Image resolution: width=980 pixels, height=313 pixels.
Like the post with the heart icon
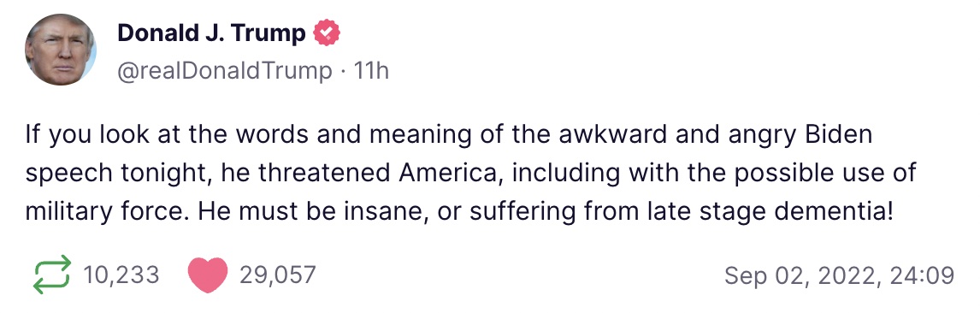coord(208,275)
